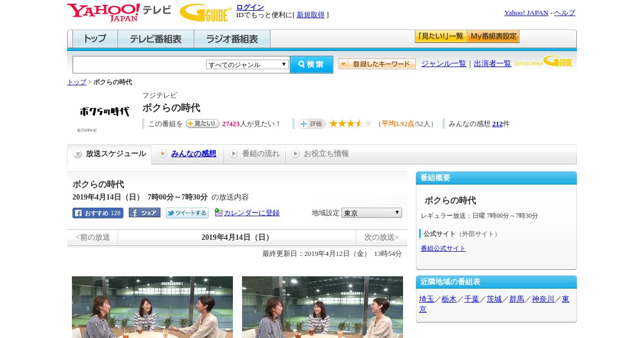Add program with the 見たい! button
This screenshot has height=338, width=644.
click(x=202, y=123)
